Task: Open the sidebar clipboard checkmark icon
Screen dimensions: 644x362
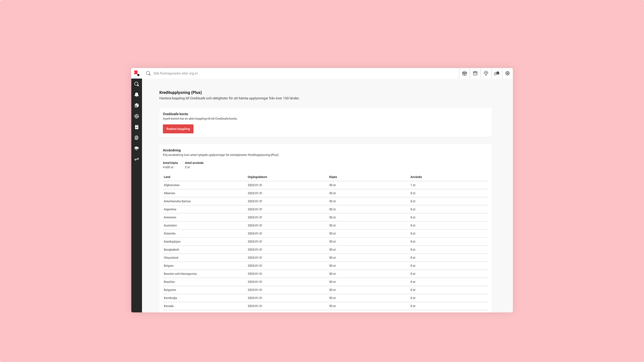Action: pos(137,127)
